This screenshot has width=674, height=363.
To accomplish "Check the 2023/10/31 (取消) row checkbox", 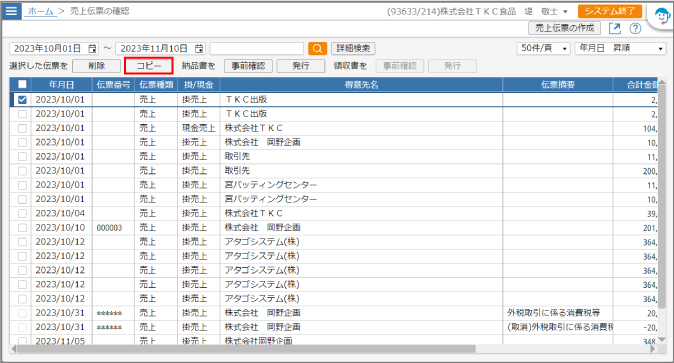I will pyautogui.click(x=22, y=327).
